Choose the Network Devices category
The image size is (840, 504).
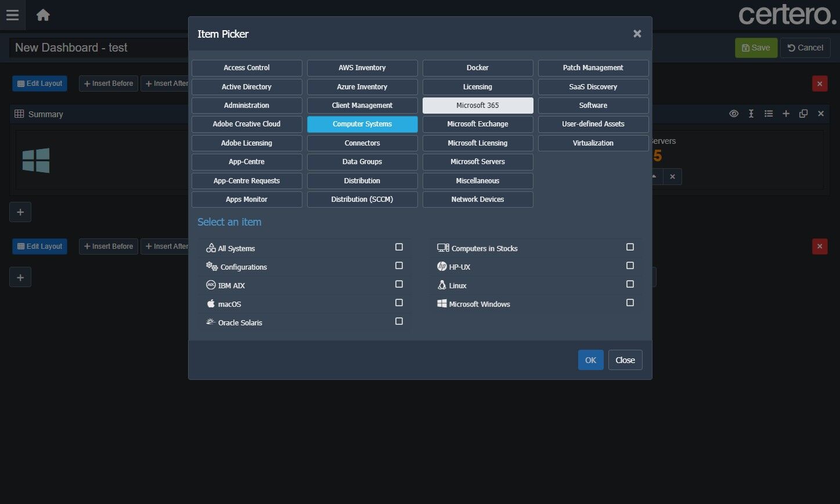478,200
